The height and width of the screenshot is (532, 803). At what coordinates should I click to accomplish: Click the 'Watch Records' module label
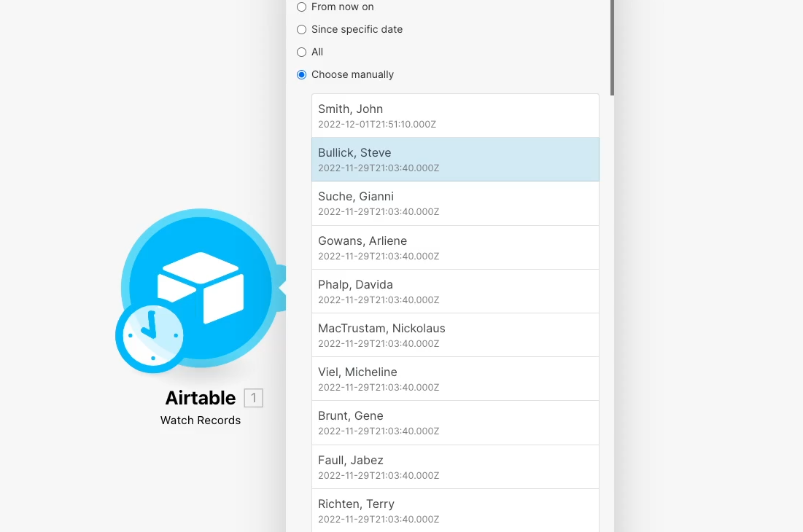point(201,420)
